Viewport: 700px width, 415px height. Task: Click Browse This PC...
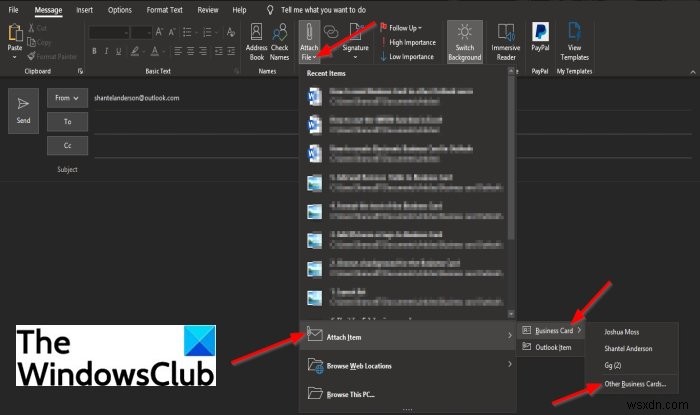click(x=407, y=394)
